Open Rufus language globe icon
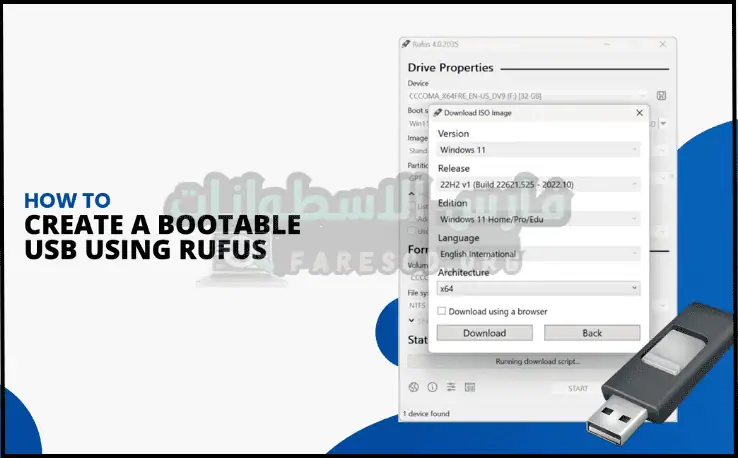738x458 pixels. (414, 387)
